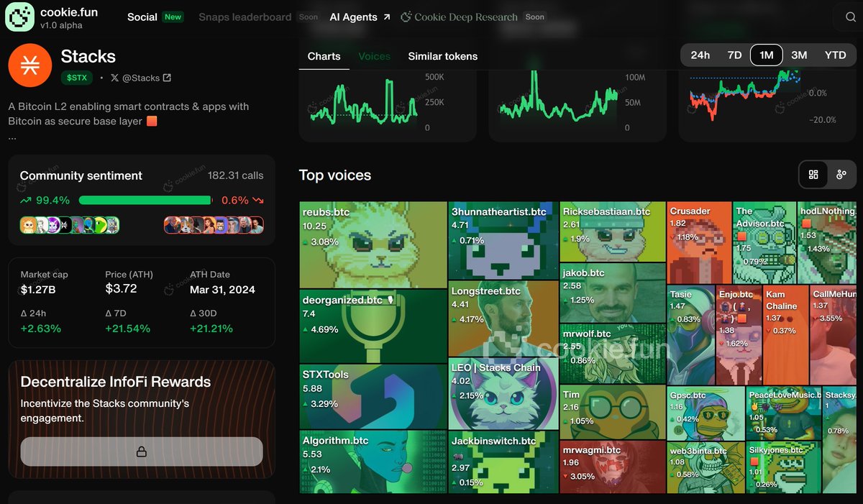Click the bearish voices avatar group
Viewport: 863px width, 504px height.
coord(214,225)
